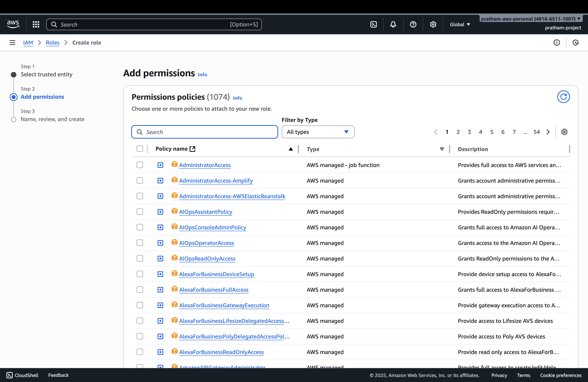Screen dimensions: 588x382
Task: Open the notifications bell
Action: [x=393, y=24]
